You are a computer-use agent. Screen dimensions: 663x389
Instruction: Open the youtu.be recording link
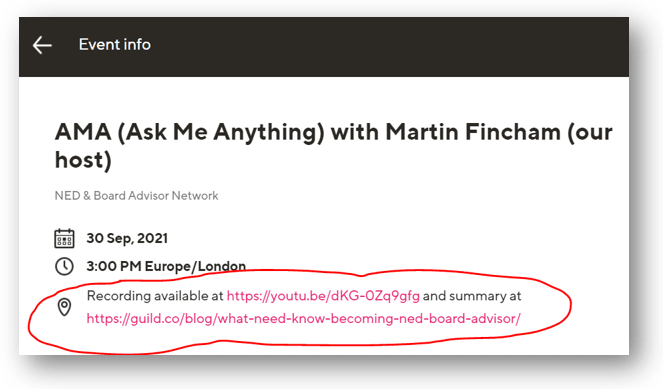pyautogui.click(x=323, y=296)
